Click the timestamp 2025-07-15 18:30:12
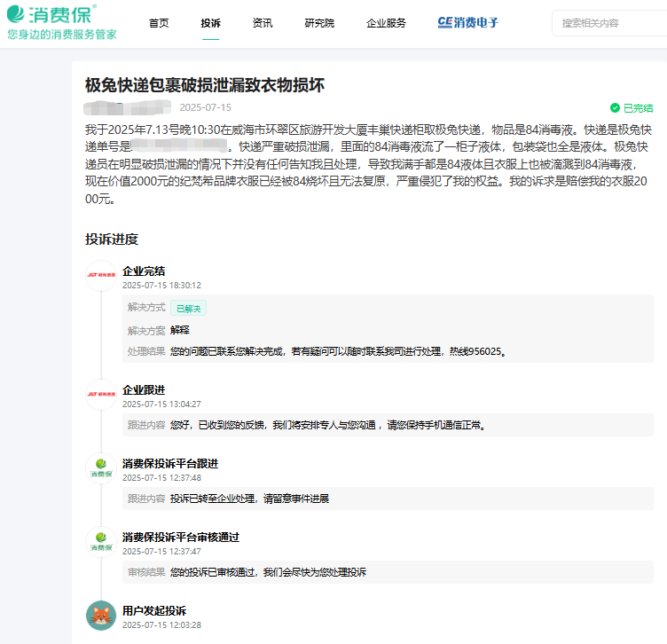667x644 pixels. [x=161, y=285]
